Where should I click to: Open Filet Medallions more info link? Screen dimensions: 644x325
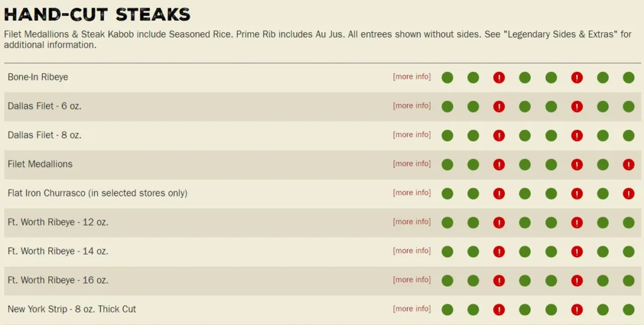[412, 164]
